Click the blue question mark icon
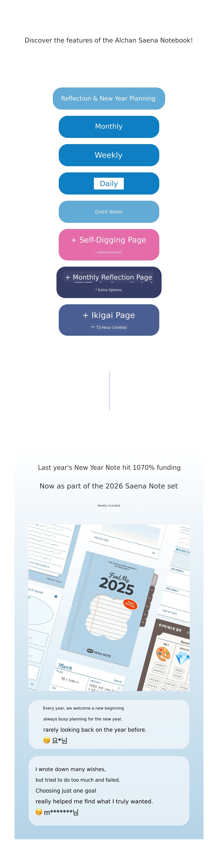 coord(56,596)
